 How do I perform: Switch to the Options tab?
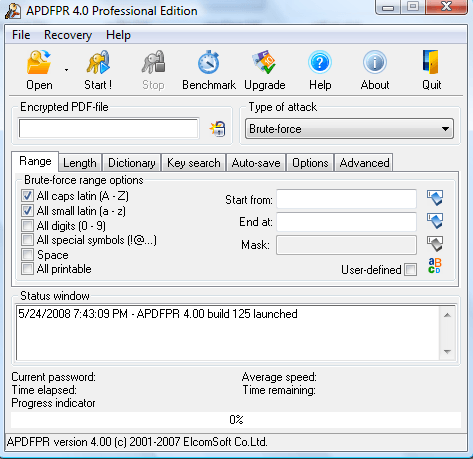coord(310,163)
